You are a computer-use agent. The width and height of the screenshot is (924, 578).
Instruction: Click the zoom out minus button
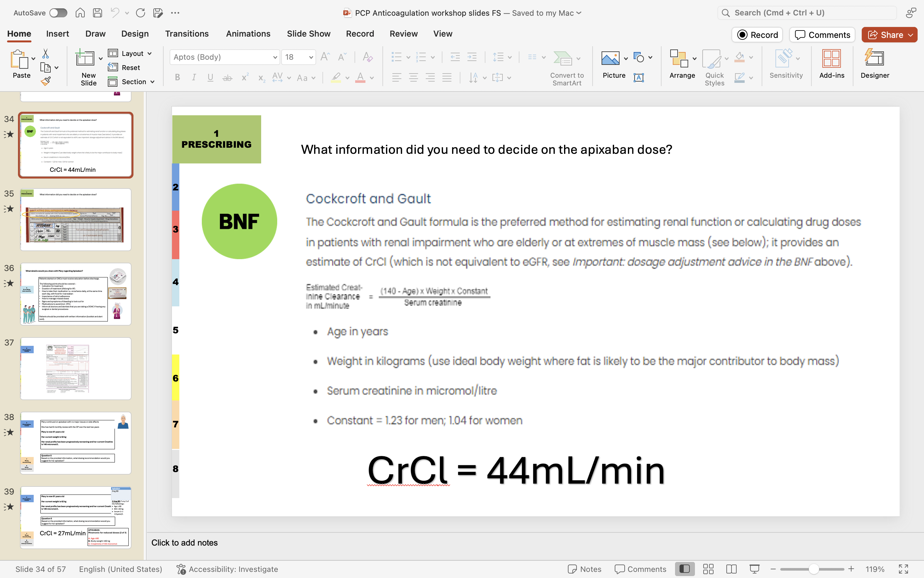(773, 569)
